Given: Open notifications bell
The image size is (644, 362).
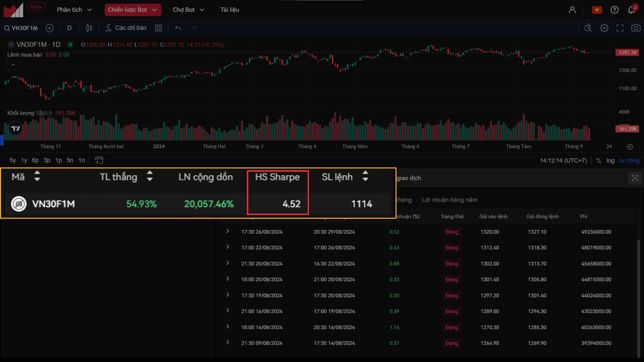Looking at the screenshot, I should coord(632,9).
